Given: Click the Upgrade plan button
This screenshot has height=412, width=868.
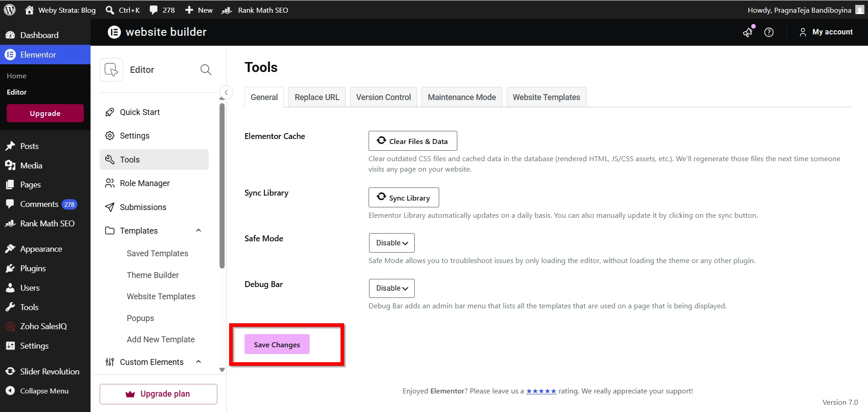Looking at the screenshot, I should click(158, 394).
